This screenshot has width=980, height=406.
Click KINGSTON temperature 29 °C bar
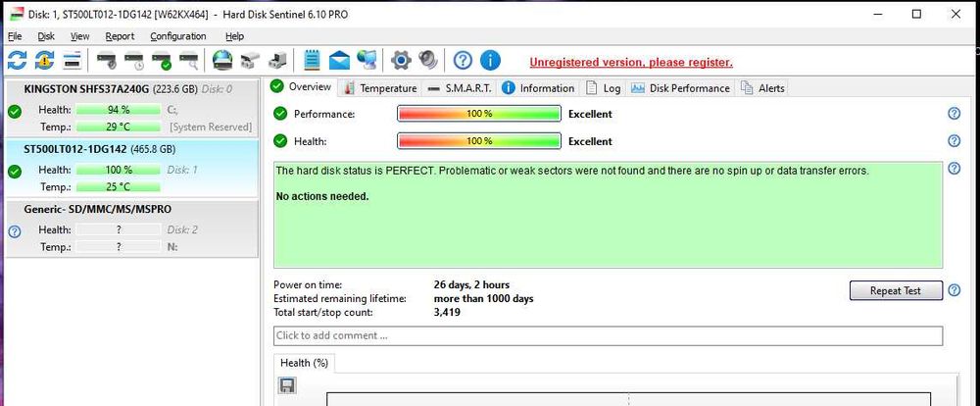pyautogui.click(x=119, y=127)
